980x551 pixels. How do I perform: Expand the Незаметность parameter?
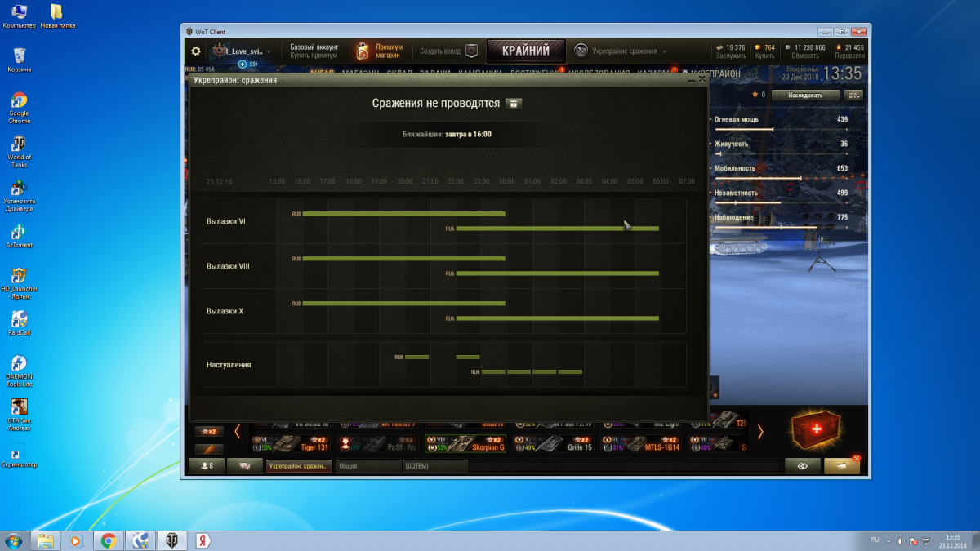coord(711,193)
